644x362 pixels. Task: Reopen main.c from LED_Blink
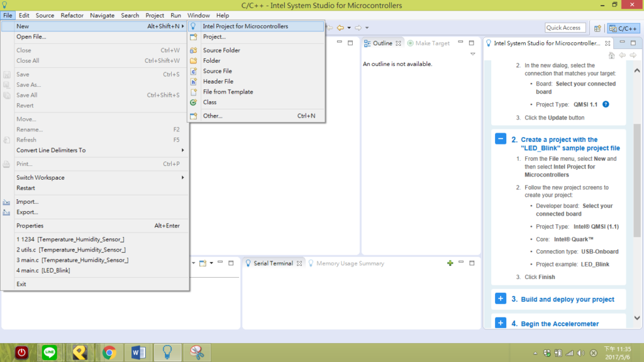coord(94,270)
